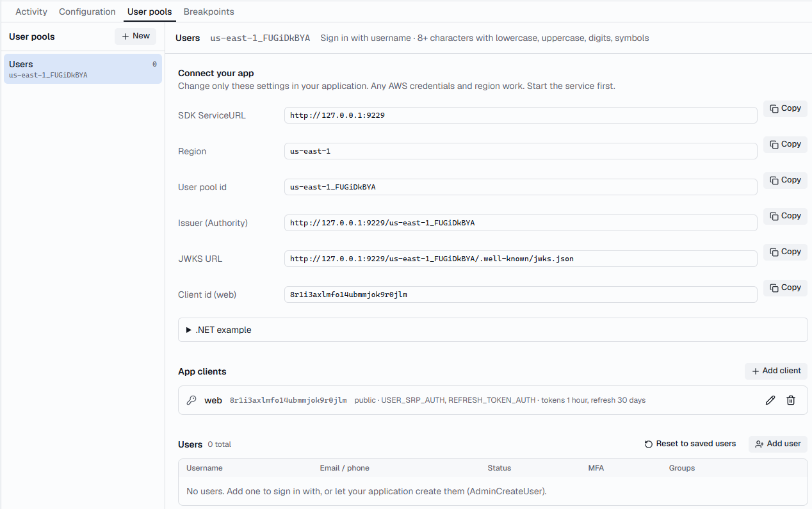Click the '0 total' users count
The width and height of the screenshot is (812, 509).
(220, 444)
